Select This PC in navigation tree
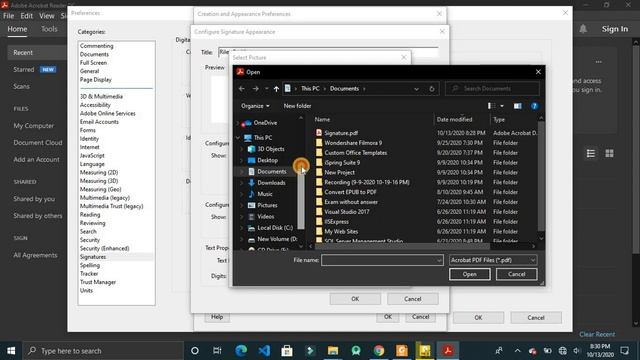The image size is (640, 360). pyautogui.click(x=262, y=138)
